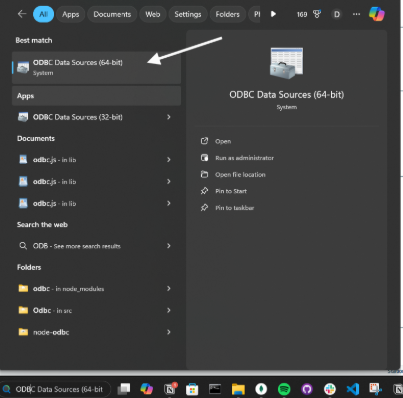The width and height of the screenshot is (403, 398).
Task: Expand the node-odbc folder chevron
Action: click(169, 332)
